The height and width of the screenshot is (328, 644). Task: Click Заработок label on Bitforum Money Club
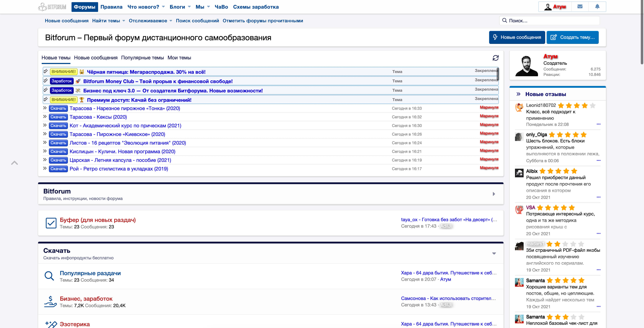tap(61, 81)
